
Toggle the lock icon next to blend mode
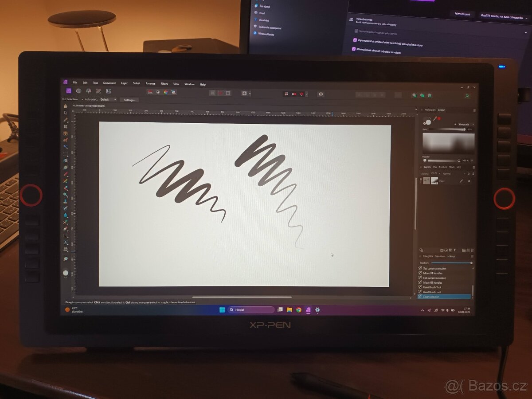click(473, 174)
